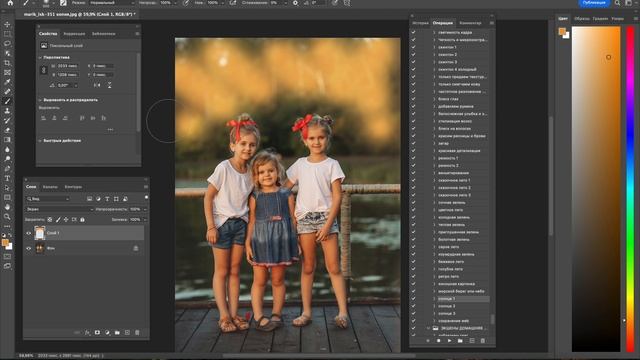This screenshot has width=640, height=360.
Task: Play the selected action
Action: coord(449,340)
